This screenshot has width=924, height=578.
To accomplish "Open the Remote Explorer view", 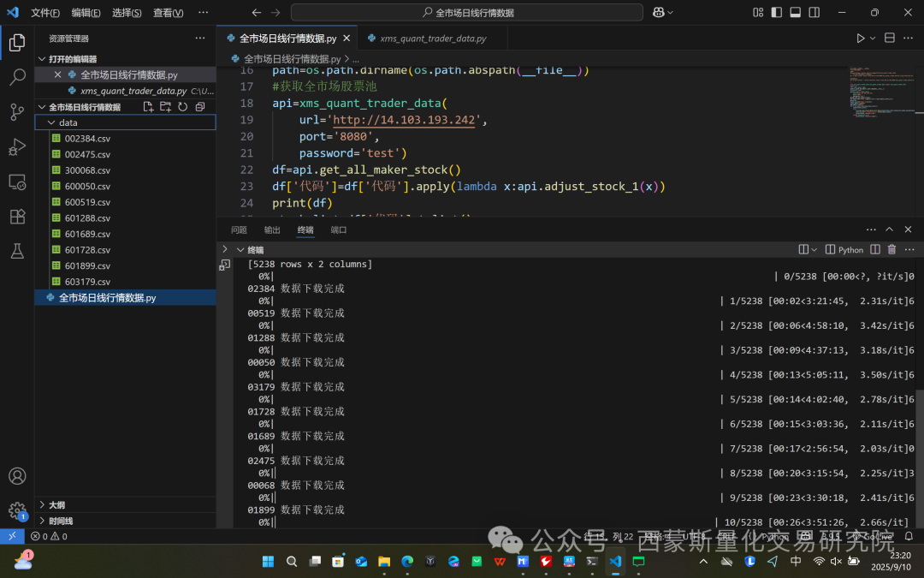I will 17,182.
